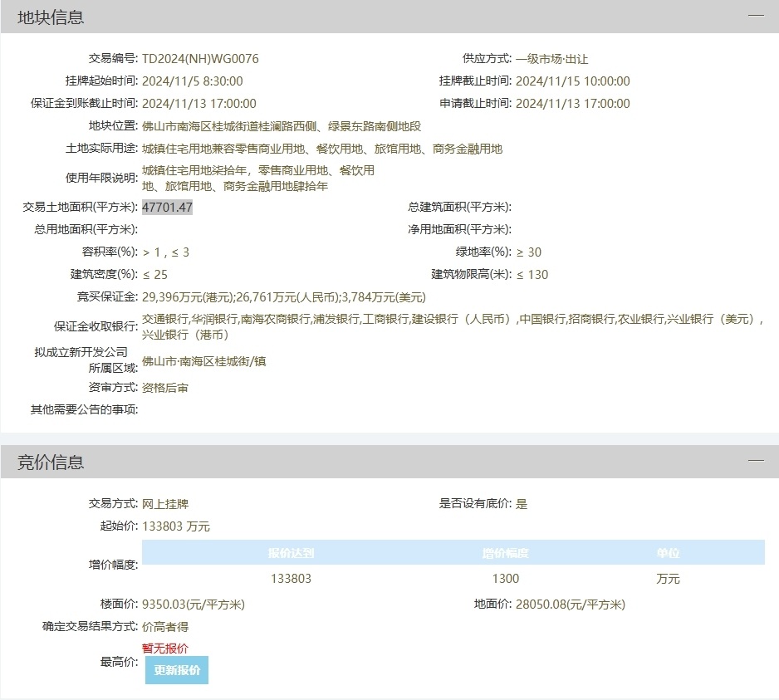The width and height of the screenshot is (779, 700).
Task: Collapse the 地块信息 panel
Action: click(757, 13)
